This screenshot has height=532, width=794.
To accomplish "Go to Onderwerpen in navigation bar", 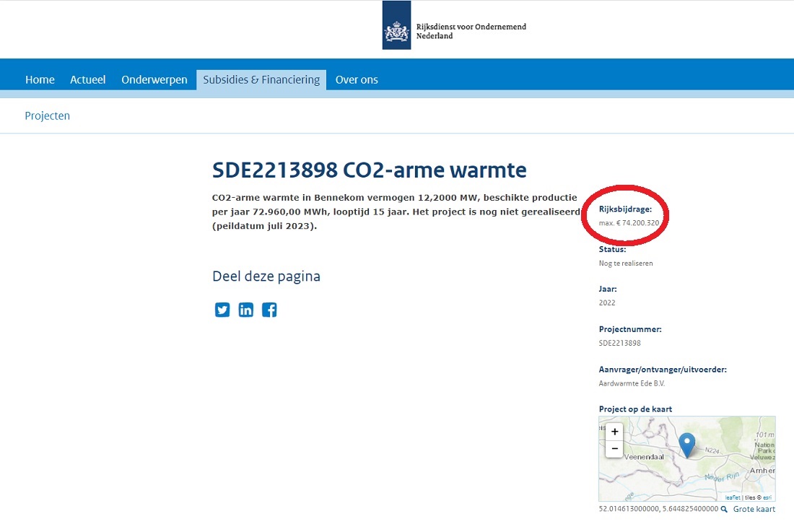I will pyautogui.click(x=154, y=79).
